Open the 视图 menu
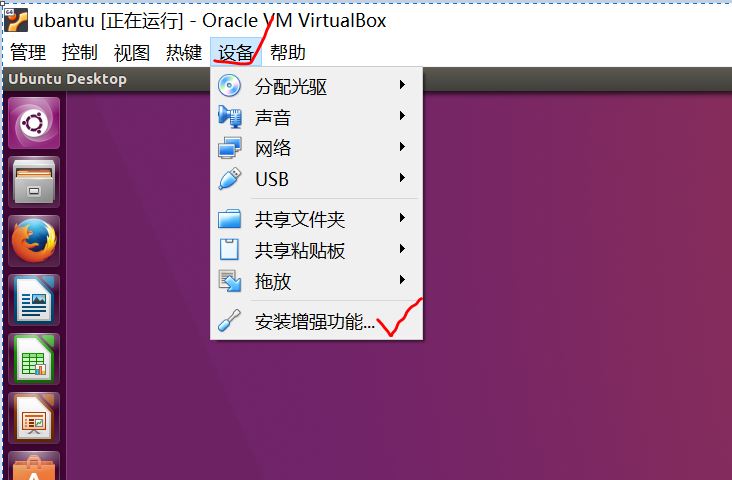Viewport: 732px width, 480px height. point(132,52)
